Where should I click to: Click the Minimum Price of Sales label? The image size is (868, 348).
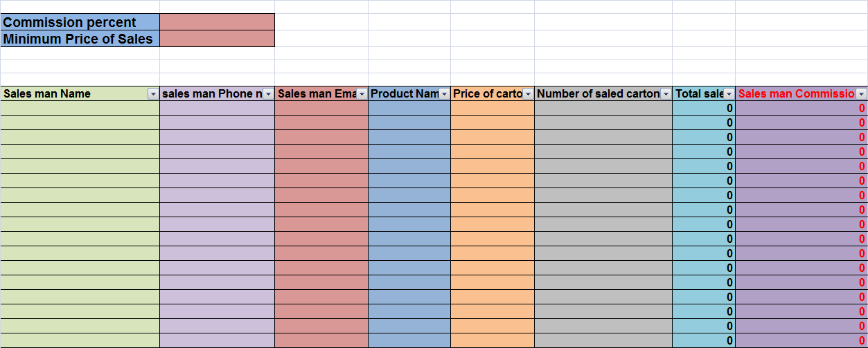pos(80,39)
